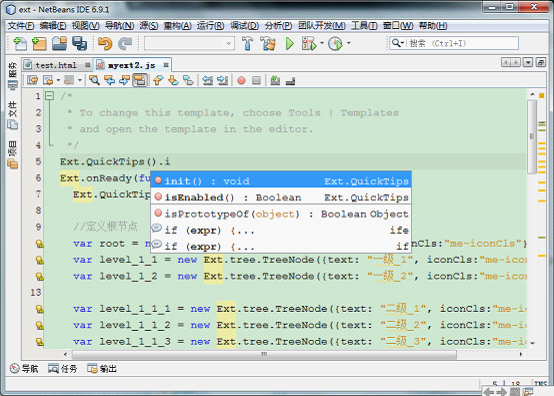Viewport: 554px width, 396px height.
Task: Click the Shift Line Right icon
Action: click(222, 81)
